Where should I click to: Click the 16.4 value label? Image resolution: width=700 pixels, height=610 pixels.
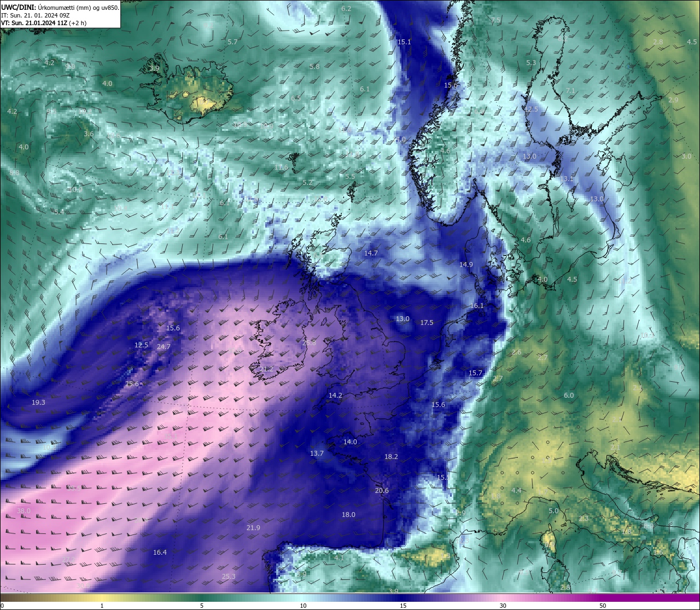tap(160, 553)
